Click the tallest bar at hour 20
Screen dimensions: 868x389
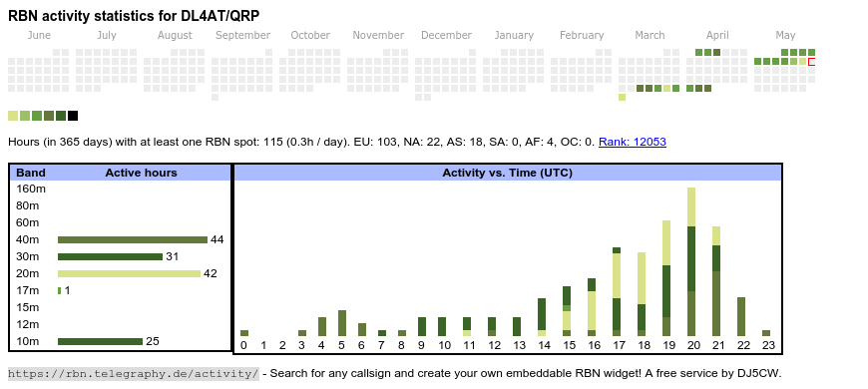[x=691, y=261]
